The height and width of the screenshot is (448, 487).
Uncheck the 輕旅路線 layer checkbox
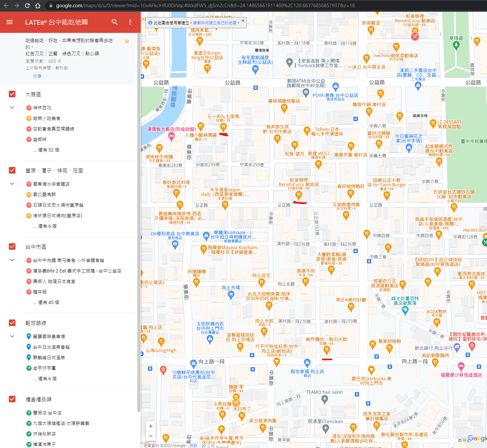(12, 323)
